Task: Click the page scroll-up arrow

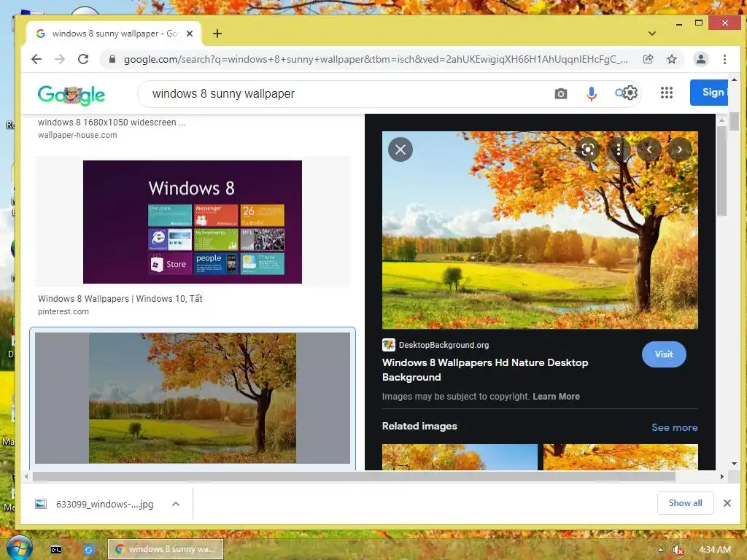Action: (x=734, y=80)
